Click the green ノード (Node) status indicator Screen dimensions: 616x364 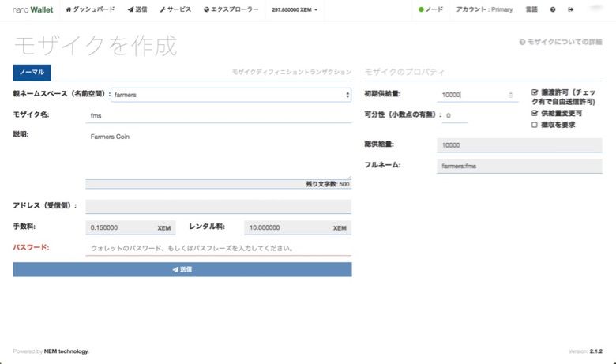click(430, 9)
